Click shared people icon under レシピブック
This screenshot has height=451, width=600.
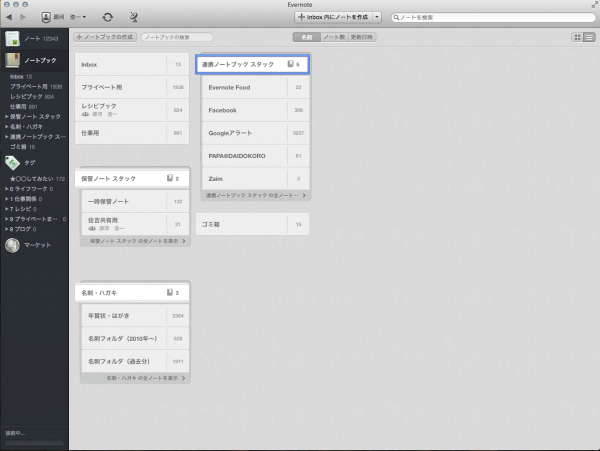85,114
